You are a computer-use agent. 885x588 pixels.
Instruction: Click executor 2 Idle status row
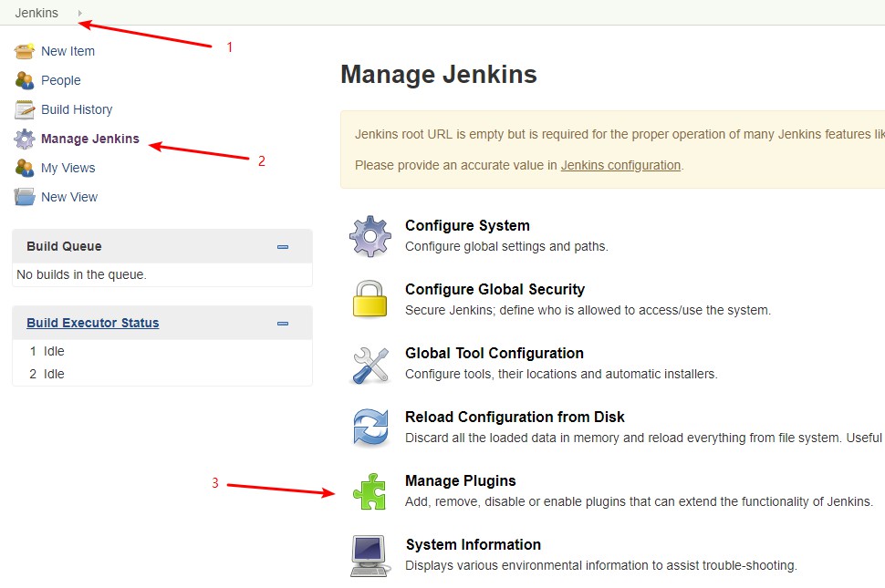162,374
